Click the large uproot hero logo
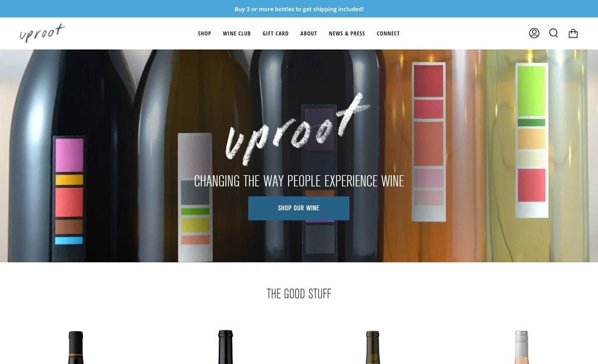 tap(298, 128)
